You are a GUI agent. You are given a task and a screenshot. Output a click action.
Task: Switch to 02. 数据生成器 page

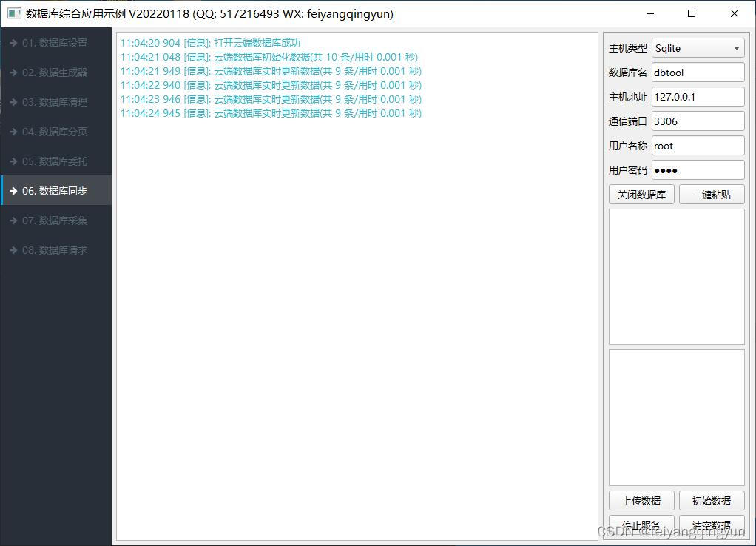coord(56,73)
